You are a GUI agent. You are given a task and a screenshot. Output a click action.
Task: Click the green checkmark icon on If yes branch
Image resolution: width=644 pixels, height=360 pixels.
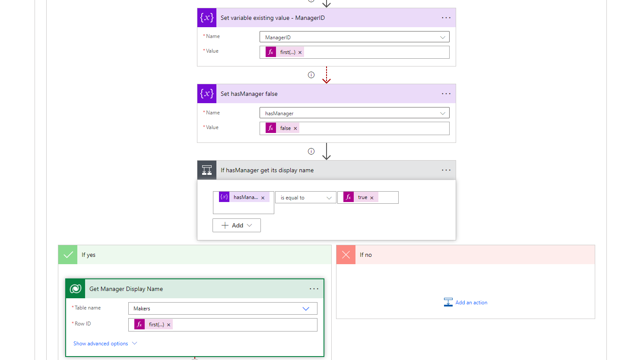(67, 254)
